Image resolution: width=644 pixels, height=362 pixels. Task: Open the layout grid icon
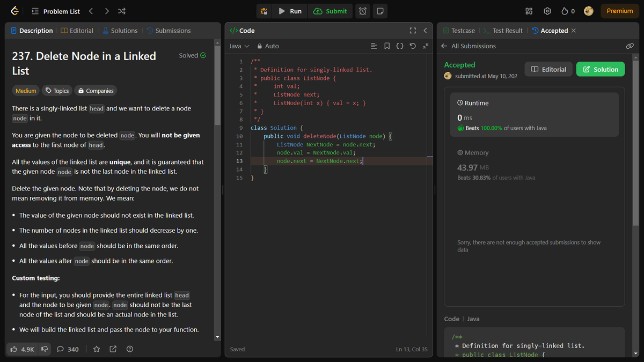click(x=529, y=11)
